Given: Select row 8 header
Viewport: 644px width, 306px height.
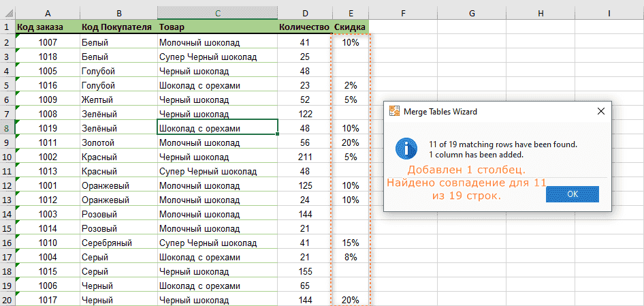Looking at the screenshot, I should point(7,128).
